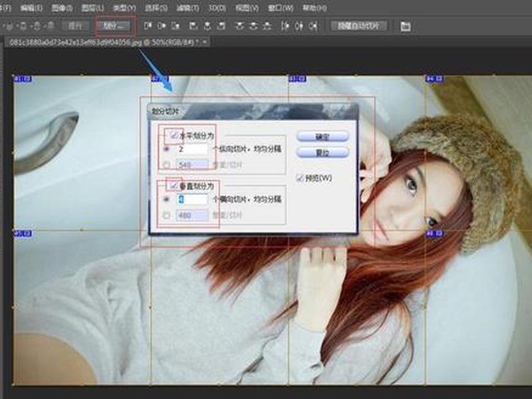Click the sixth align icon in options bar
The height and width of the screenshot is (399, 532).
pyautogui.click(x=221, y=26)
